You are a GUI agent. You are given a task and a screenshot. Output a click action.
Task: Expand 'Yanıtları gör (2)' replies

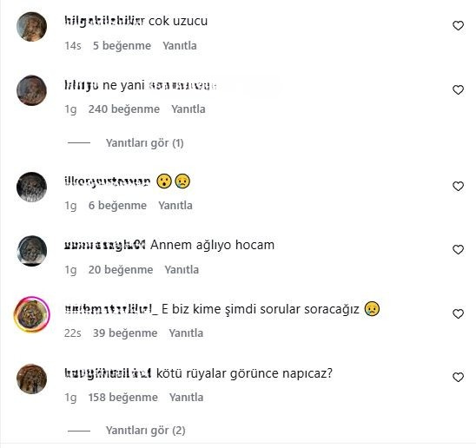145,431
